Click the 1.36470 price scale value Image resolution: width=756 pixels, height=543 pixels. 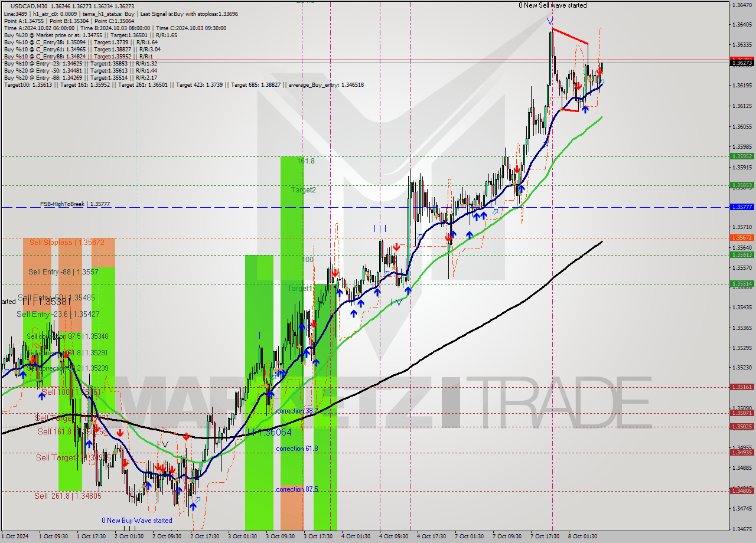(742, 5)
